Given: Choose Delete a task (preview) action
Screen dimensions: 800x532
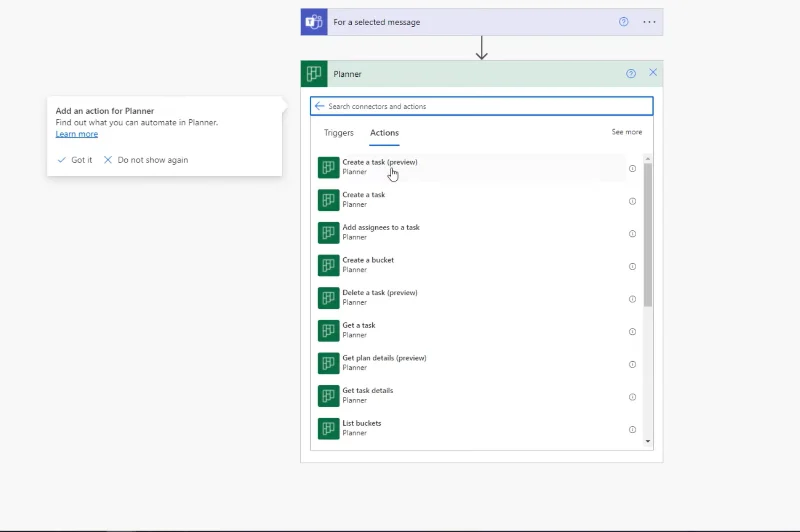Looking at the screenshot, I should [x=471, y=298].
